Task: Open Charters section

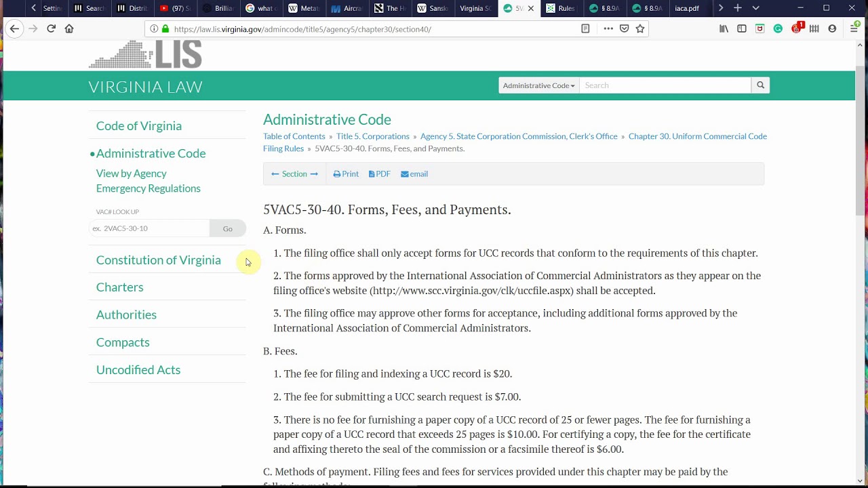Action: coord(119,287)
